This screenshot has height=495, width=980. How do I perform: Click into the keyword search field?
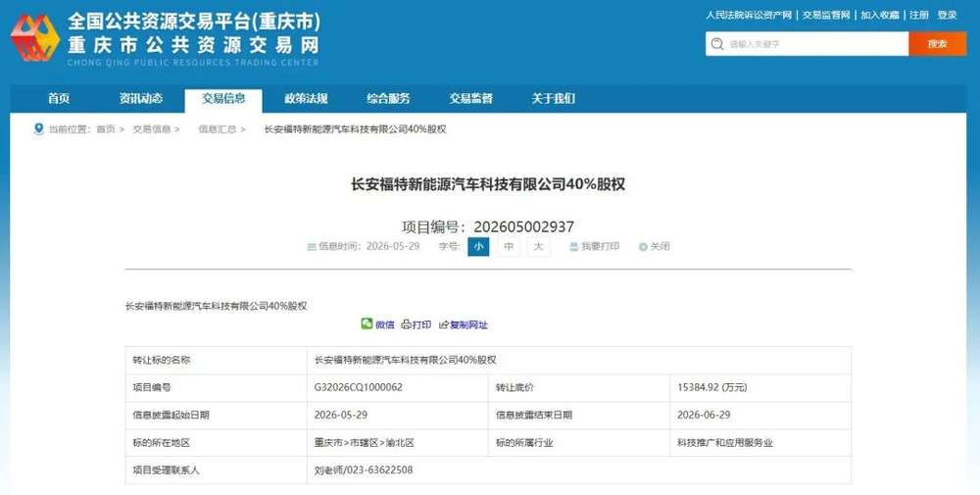tap(807, 44)
